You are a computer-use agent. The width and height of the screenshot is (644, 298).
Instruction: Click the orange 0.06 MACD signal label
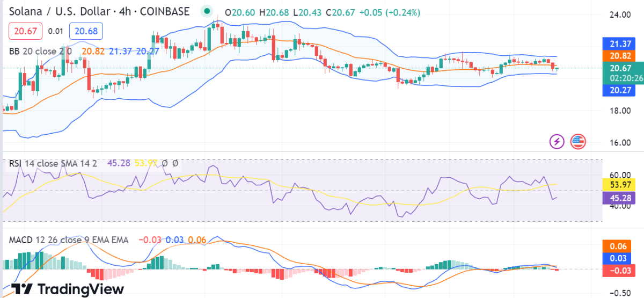(620, 246)
